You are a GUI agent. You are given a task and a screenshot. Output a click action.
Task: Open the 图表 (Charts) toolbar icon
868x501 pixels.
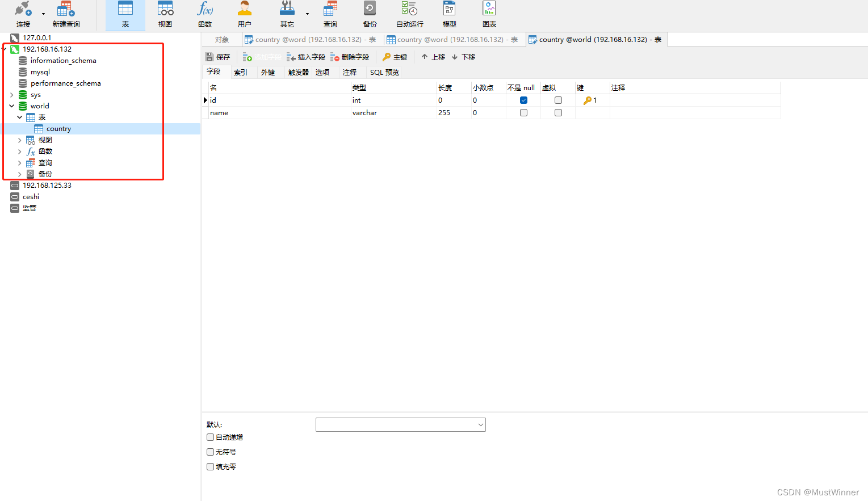[x=489, y=14]
